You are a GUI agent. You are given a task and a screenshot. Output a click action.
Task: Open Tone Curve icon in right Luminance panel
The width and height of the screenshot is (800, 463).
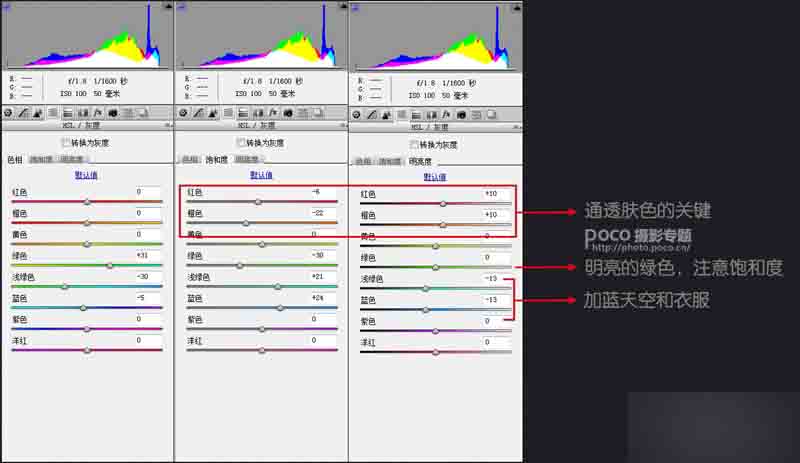(x=372, y=115)
